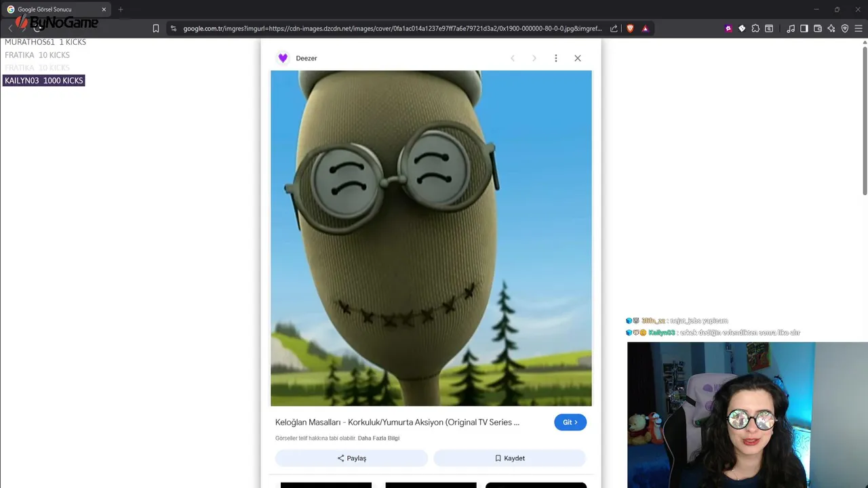Minimize the browser window
868x488 pixels.
click(x=816, y=9)
